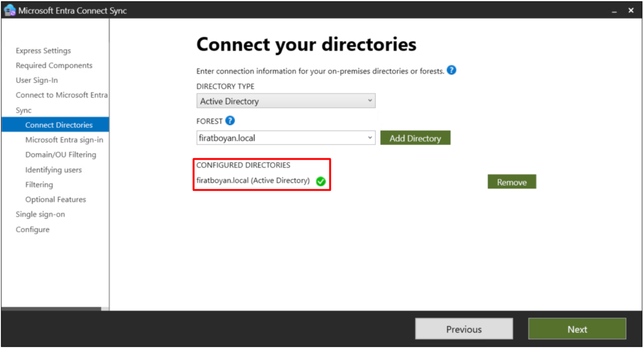Go back with the Previous button
Screen dimensions: 644x348
click(x=464, y=329)
